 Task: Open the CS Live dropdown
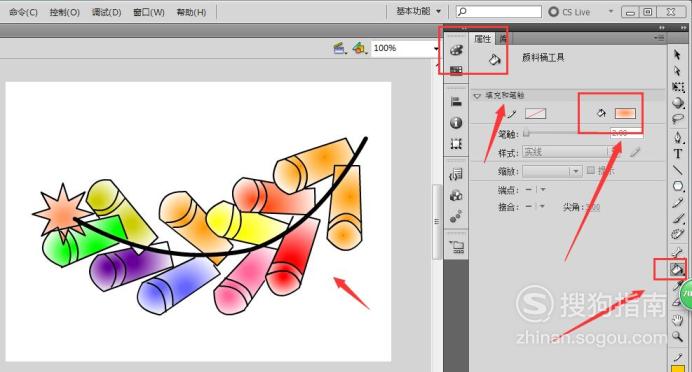[x=611, y=11]
